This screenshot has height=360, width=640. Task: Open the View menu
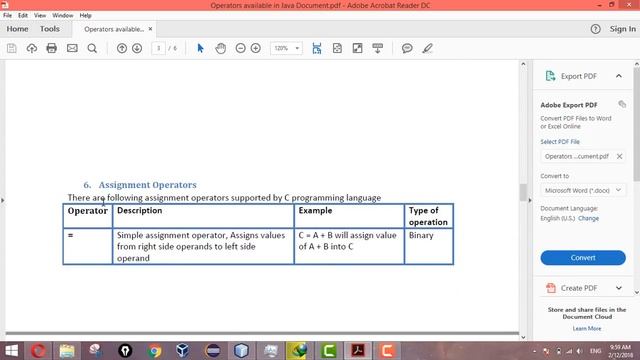(x=40, y=15)
